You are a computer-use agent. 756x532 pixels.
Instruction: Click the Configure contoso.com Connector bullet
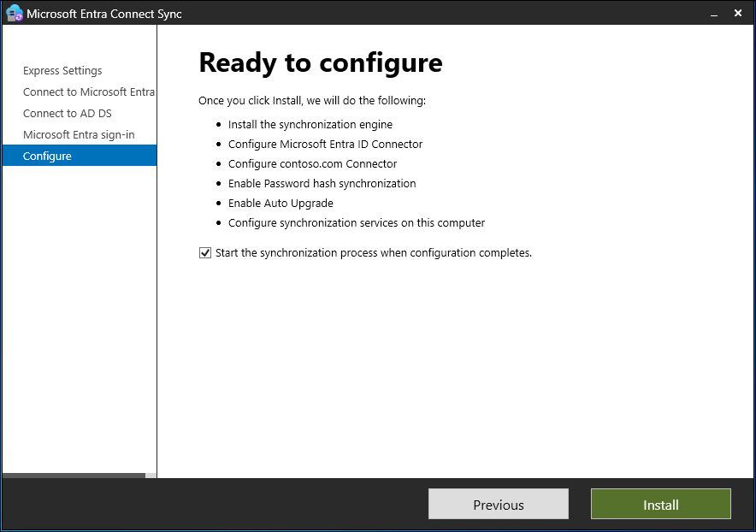point(311,163)
